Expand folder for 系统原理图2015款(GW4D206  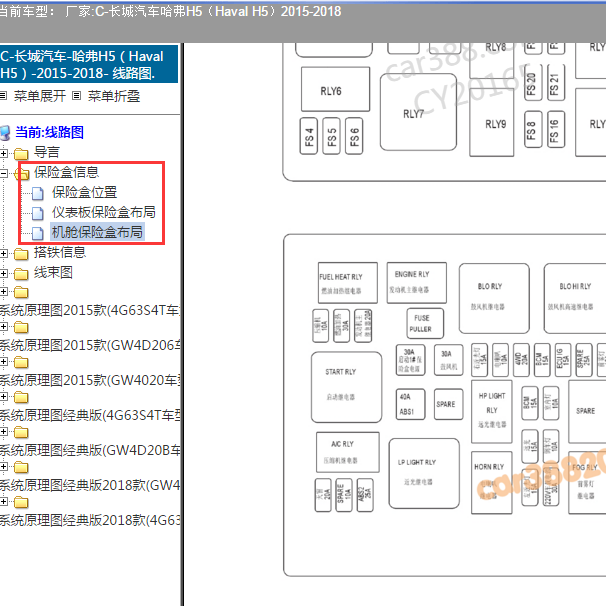point(3,327)
